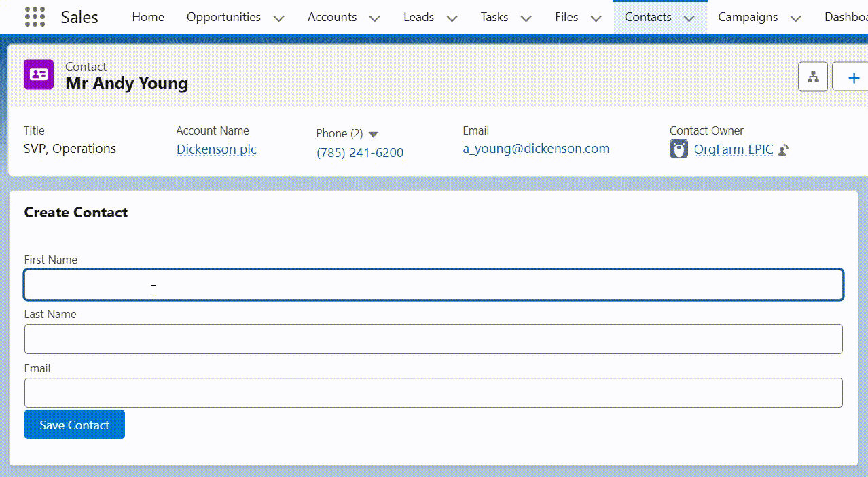Open the Campaigns tab dropdown chevron

tap(795, 18)
